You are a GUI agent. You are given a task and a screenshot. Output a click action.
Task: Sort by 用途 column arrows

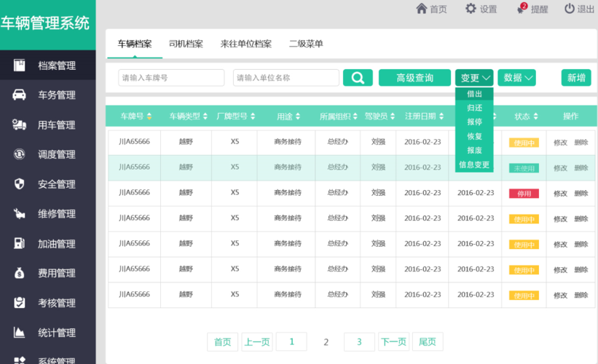298,116
